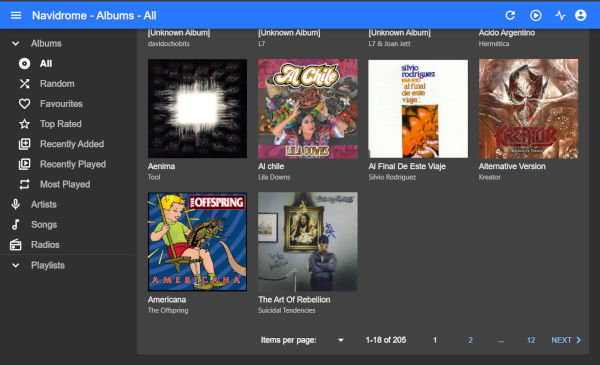Click the Silvio Rodriguez artist link
600x365 pixels.
click(x=392, y=177)
